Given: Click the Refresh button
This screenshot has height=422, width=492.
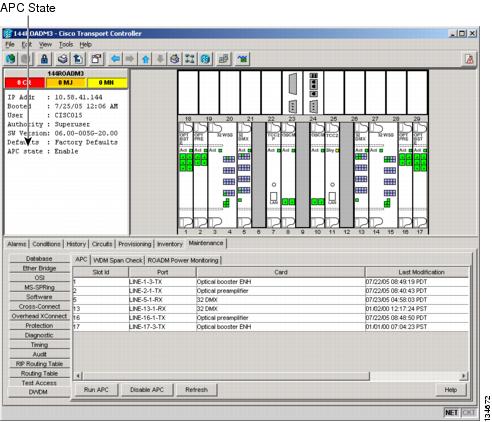Looking at the screenshot, I should (196, 390).
